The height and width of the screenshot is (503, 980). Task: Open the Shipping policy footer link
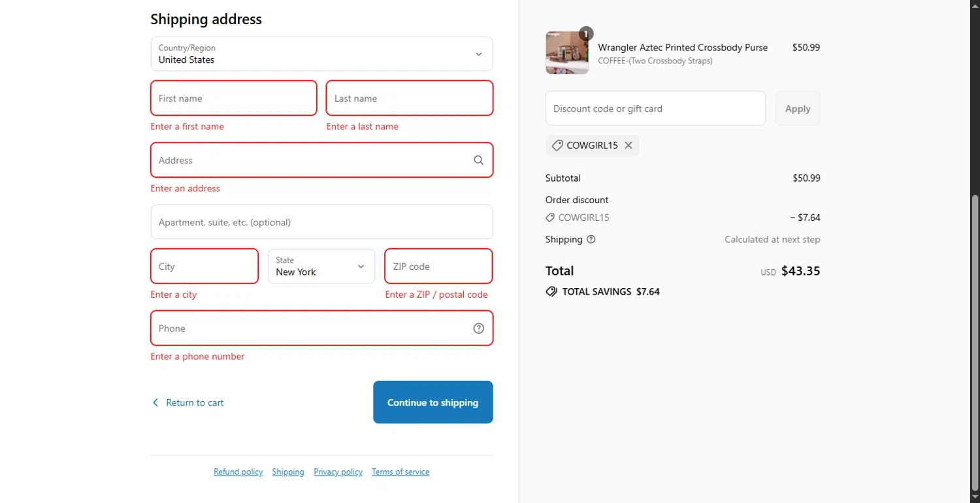tap(288, 472)
